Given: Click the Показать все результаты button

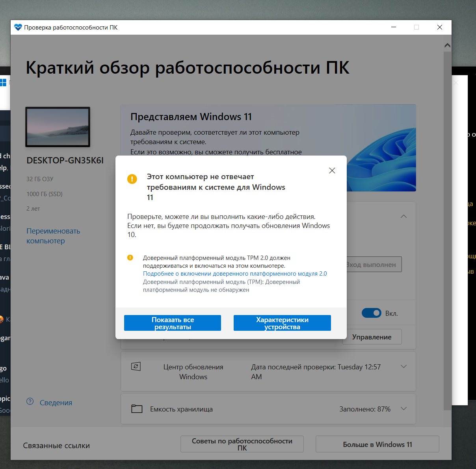Looking at the screenshot, I should click(173, 323).
